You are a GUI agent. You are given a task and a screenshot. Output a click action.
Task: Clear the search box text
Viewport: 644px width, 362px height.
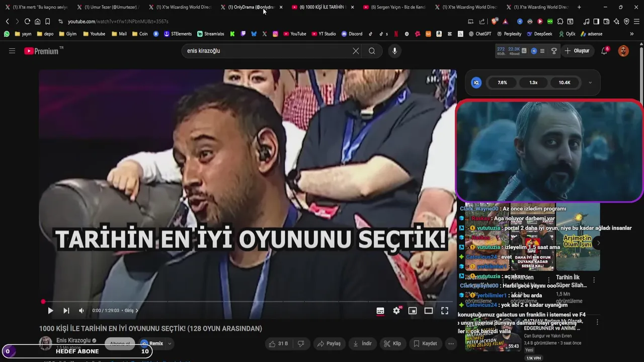(356, 51)
